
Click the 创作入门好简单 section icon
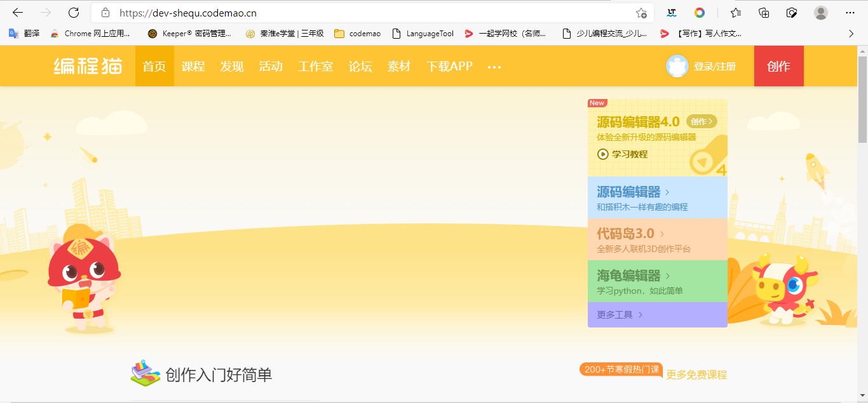coord(146,374)
